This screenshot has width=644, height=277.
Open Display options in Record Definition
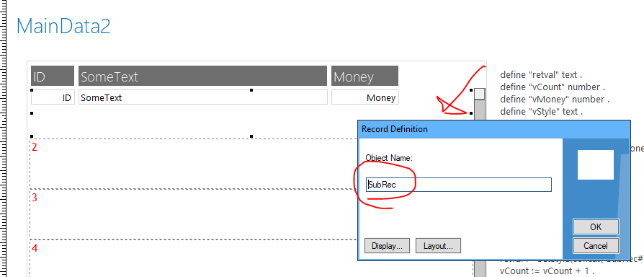387,246
